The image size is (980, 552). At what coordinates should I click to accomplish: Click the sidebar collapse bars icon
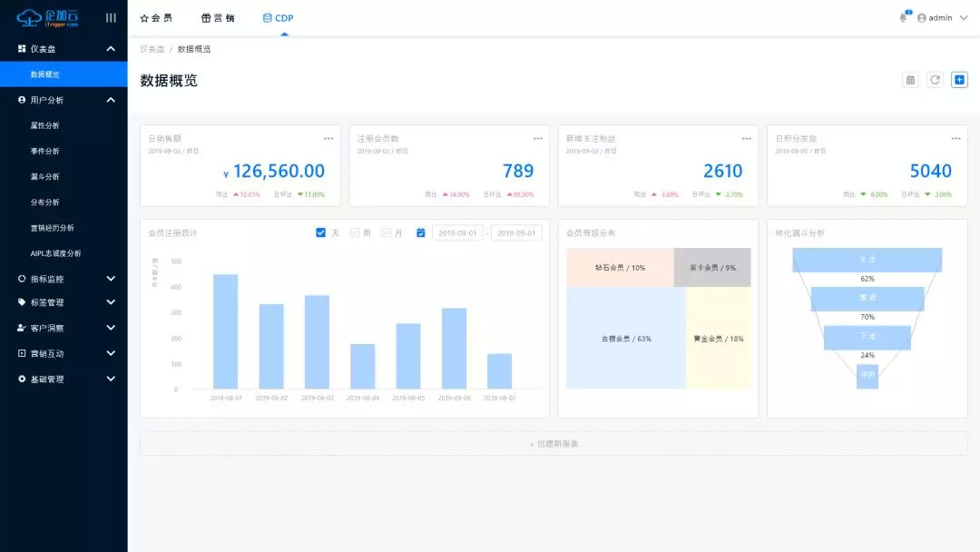click(x=111, y=18)
